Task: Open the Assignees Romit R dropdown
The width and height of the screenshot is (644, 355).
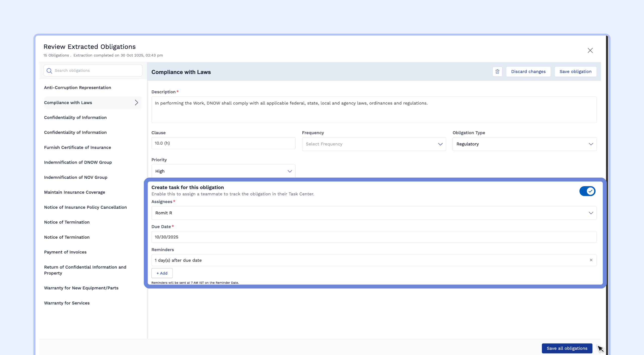Action: 374,213
